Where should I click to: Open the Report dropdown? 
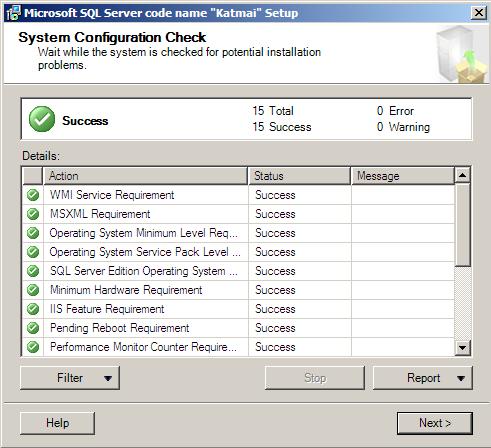pyautogui.click(x=423, y=378)
